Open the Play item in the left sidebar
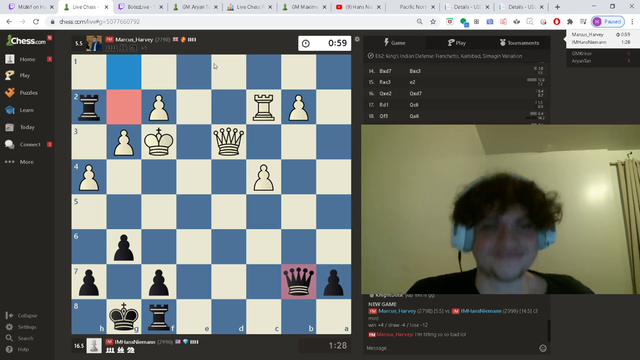The image size is (640, 360). (24, 76)
